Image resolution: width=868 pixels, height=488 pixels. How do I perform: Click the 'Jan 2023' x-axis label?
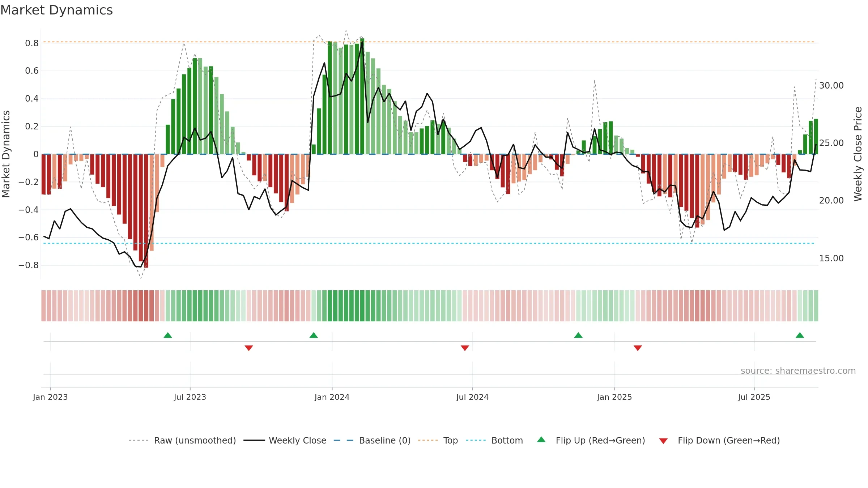50,397
